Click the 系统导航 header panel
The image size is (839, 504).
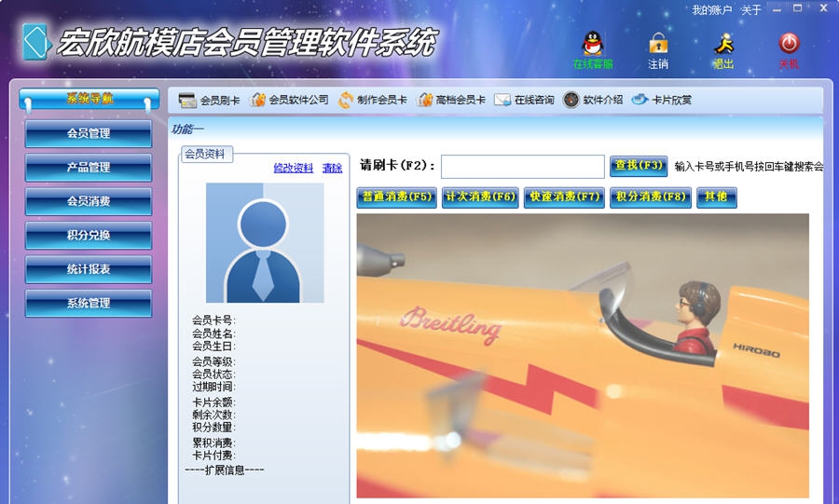[x=89, y=99]
